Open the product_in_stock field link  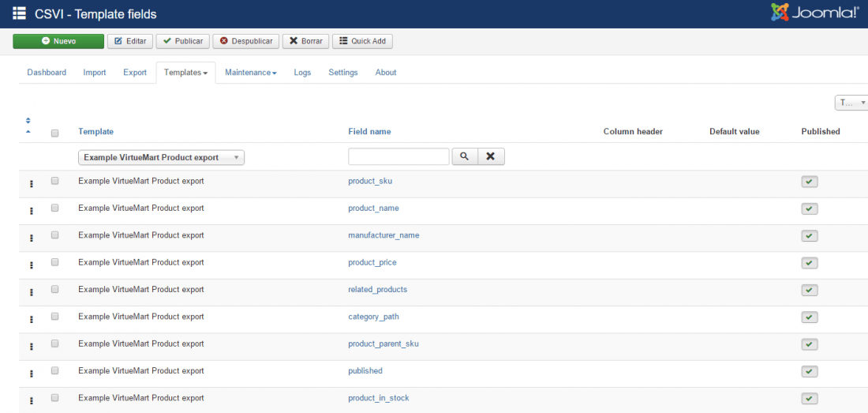point(379,398)
